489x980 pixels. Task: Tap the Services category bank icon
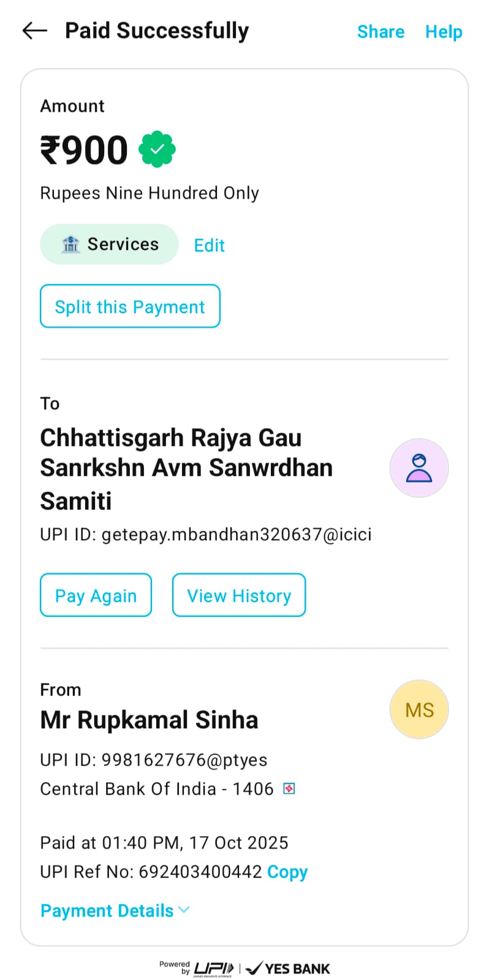70,244
